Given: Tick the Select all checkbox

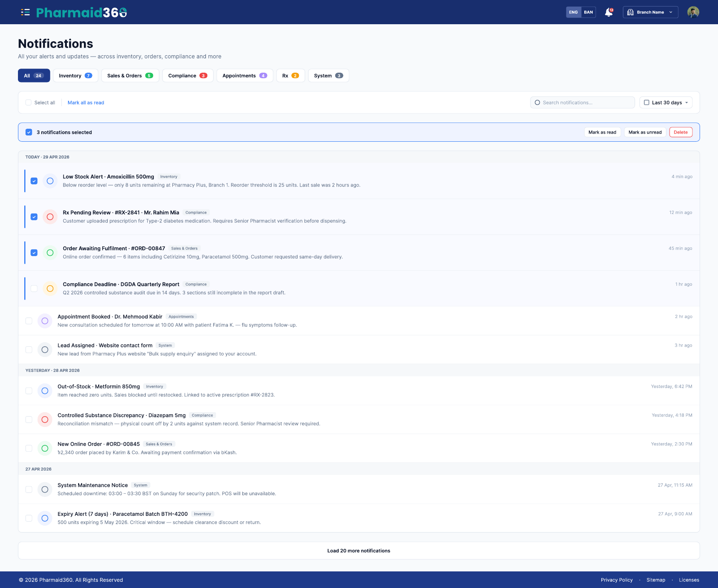Looking at the screenshot, I should click(29, 102).
